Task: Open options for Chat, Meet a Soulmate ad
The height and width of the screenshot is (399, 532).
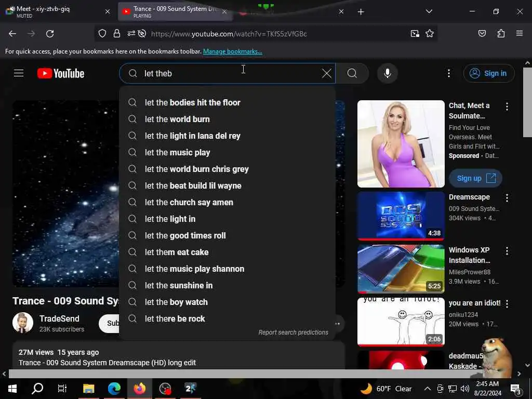Action: click(507, 107)
